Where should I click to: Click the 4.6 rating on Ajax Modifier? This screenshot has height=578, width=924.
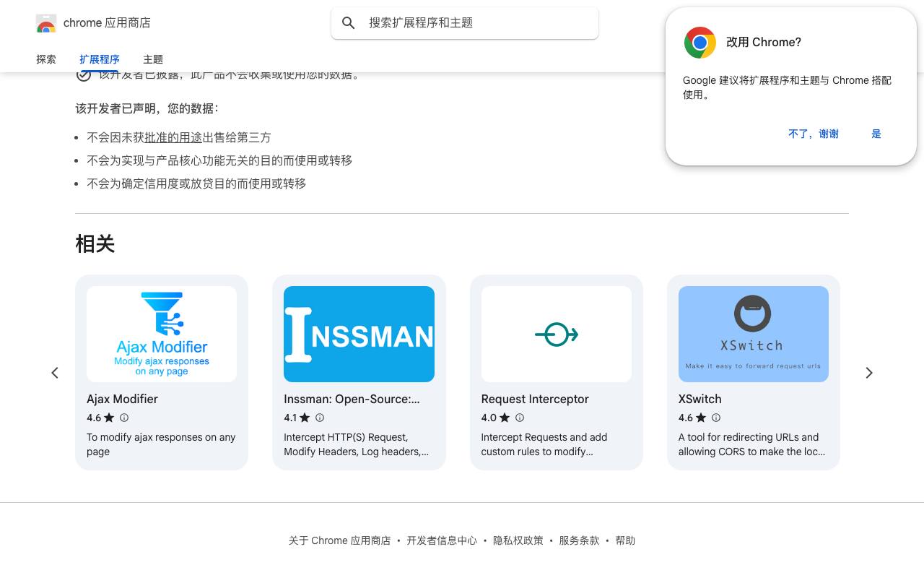(x=94, y=418)
